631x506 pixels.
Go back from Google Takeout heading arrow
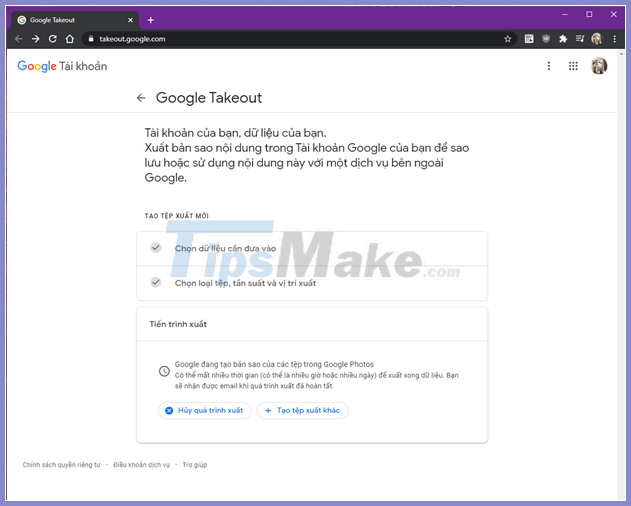click(141, 98)
